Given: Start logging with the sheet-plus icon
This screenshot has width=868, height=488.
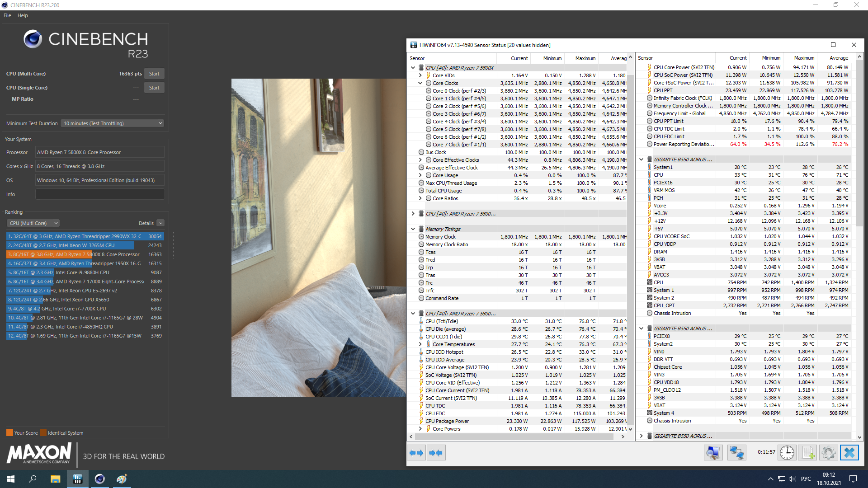Looking at the screenshot, I should (808, 453).
